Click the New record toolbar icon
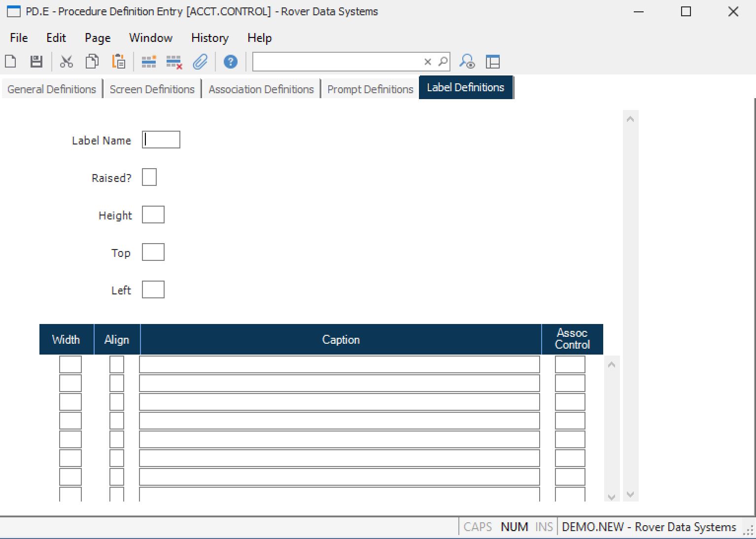 [10, 62]
